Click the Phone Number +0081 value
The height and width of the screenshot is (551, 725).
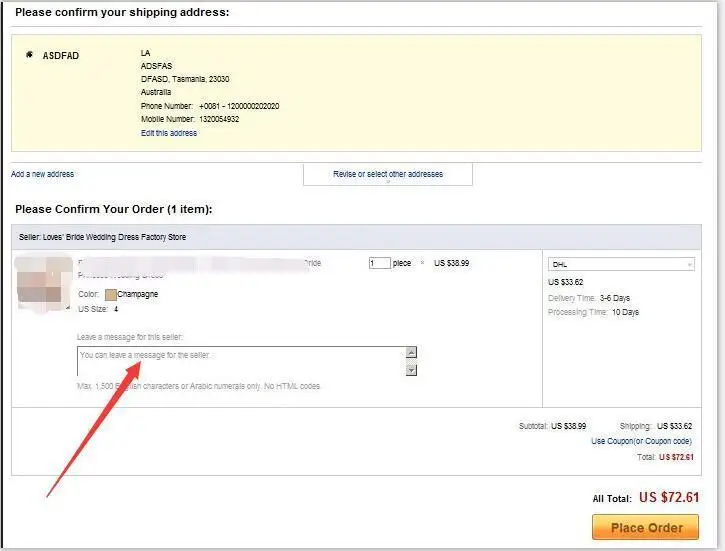tap(239, 106)
